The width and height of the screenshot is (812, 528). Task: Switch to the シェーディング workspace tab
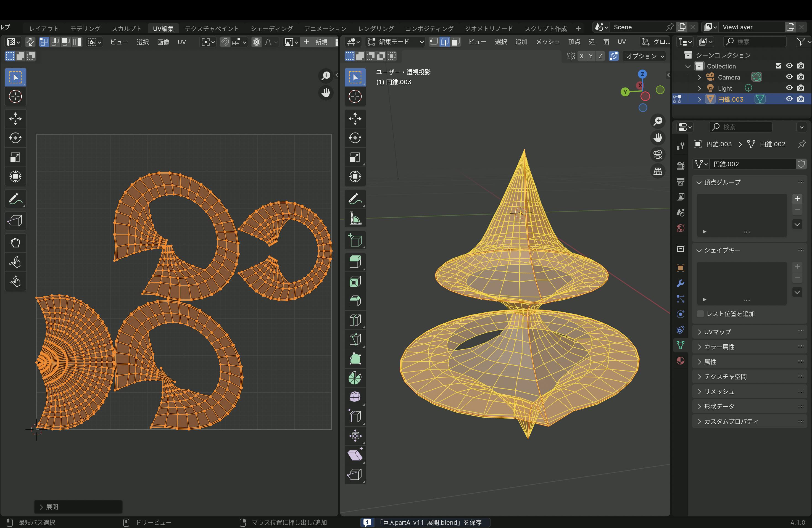point(271,29)
